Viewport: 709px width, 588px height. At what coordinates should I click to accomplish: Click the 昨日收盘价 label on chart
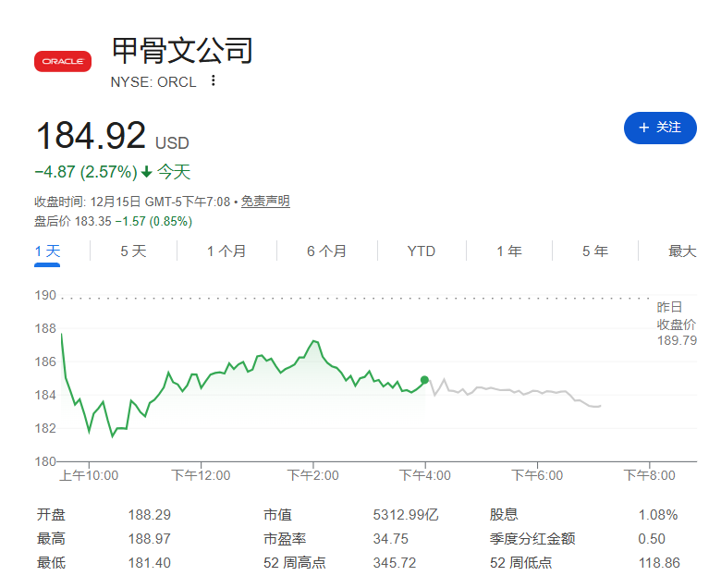point(676,315)
